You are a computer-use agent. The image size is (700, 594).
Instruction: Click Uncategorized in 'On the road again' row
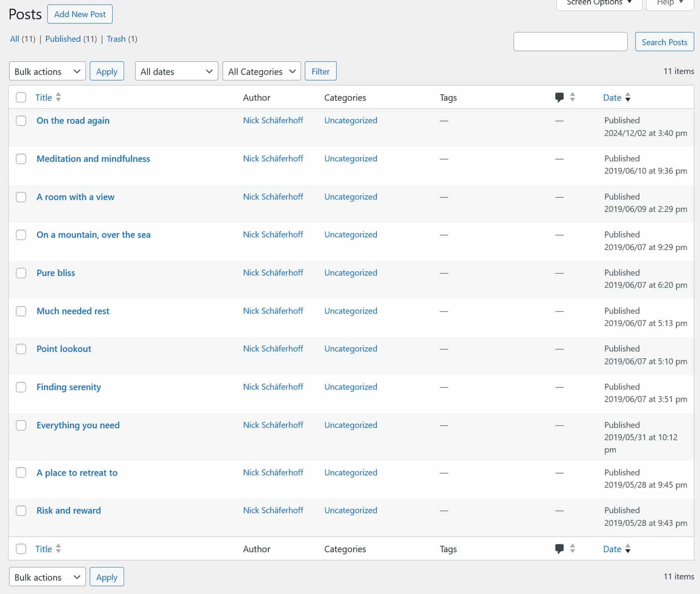350,120
